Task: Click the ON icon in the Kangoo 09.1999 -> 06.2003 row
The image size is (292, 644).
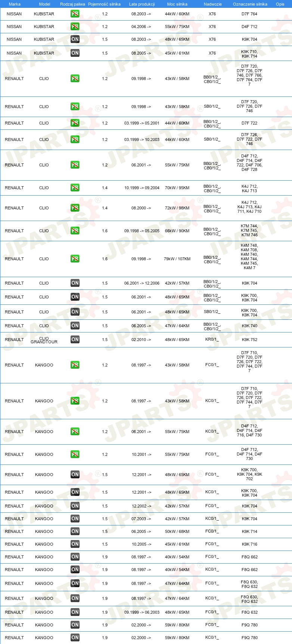Action: 75,612
